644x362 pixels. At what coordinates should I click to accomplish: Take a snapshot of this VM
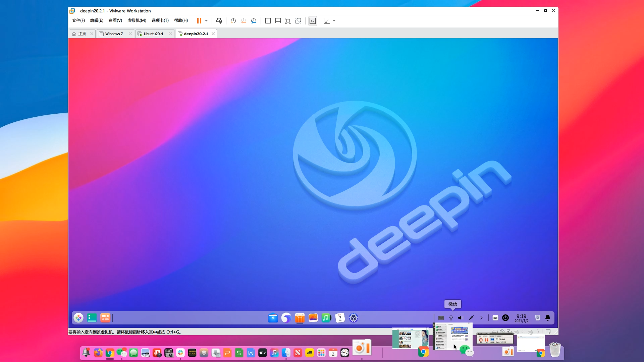pyautogui.click(x=233, y=21)
